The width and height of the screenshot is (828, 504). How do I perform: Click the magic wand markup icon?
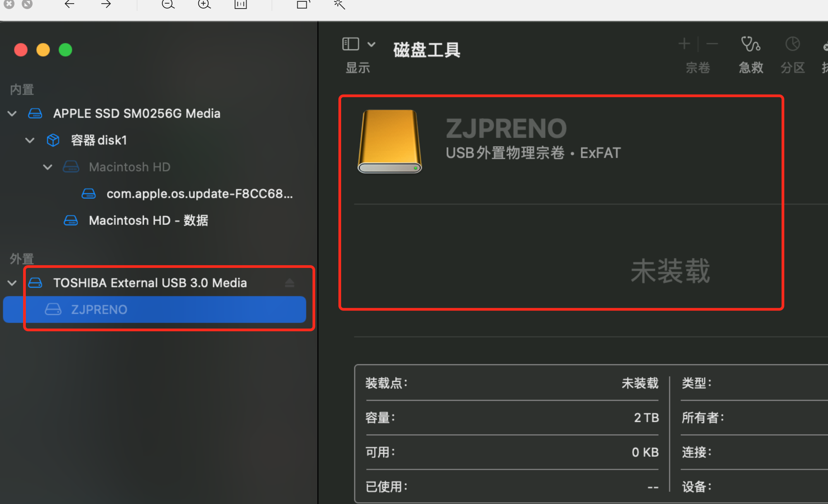[339, 5]
